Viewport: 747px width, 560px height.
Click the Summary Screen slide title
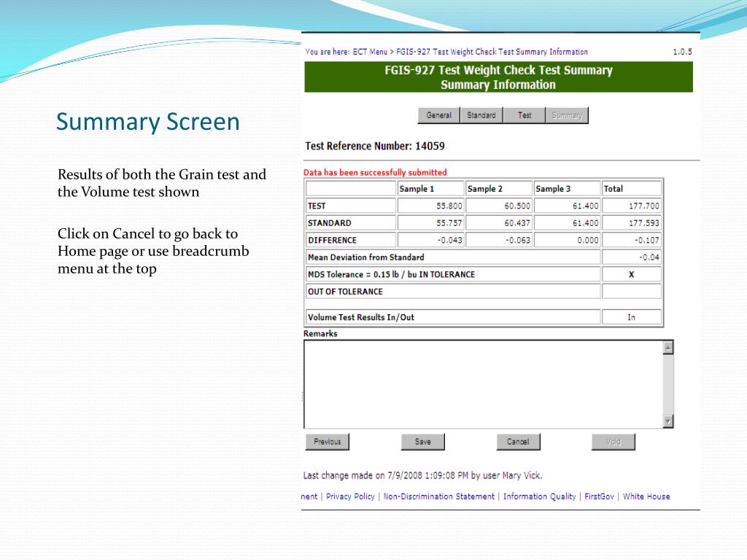[x=147, y=122]
